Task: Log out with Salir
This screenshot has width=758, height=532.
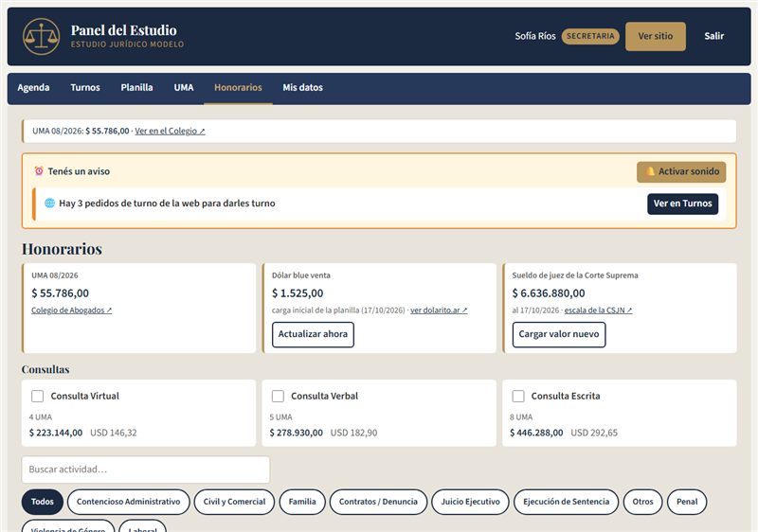Action: pos(713,36)
